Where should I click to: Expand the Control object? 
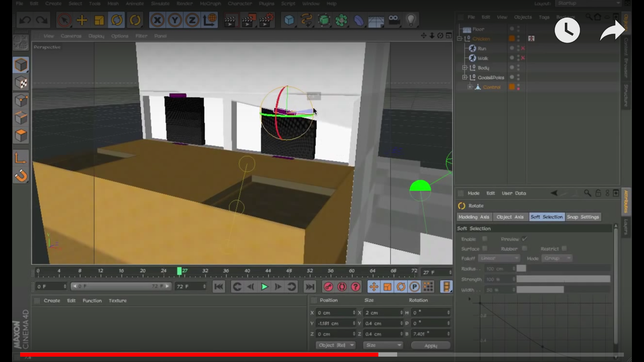coord(470,87)
